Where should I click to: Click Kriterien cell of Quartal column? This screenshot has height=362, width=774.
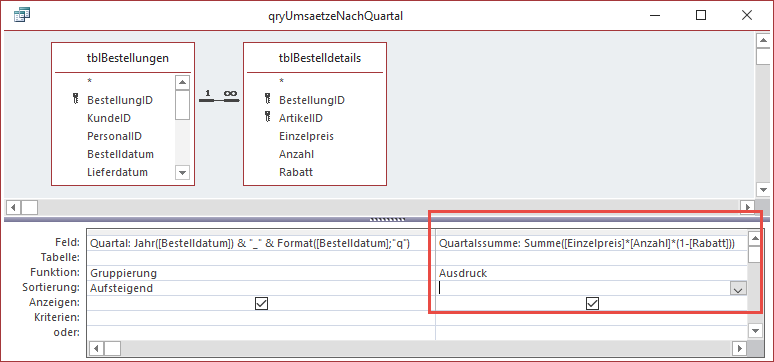pyautogui.click(x=261, y=318)
